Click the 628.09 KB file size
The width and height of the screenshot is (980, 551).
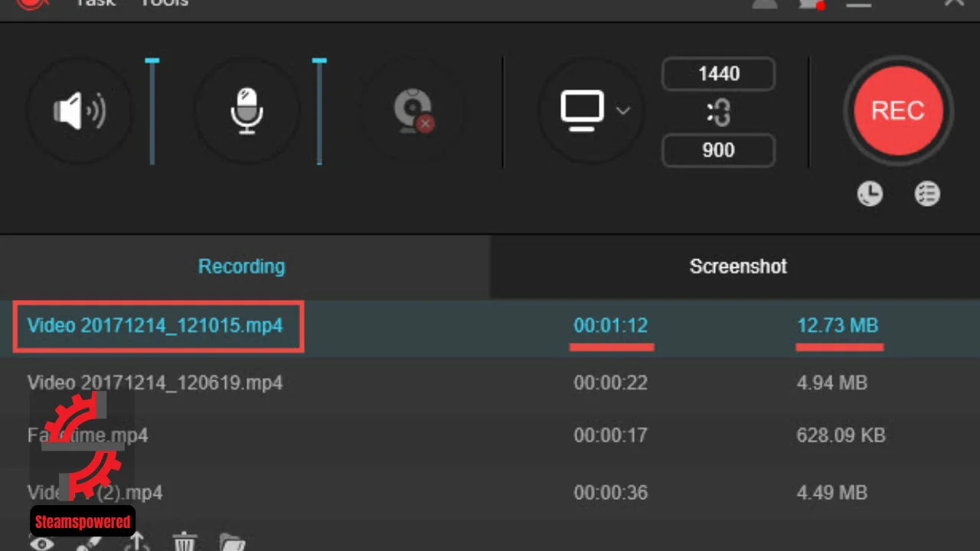841,435
